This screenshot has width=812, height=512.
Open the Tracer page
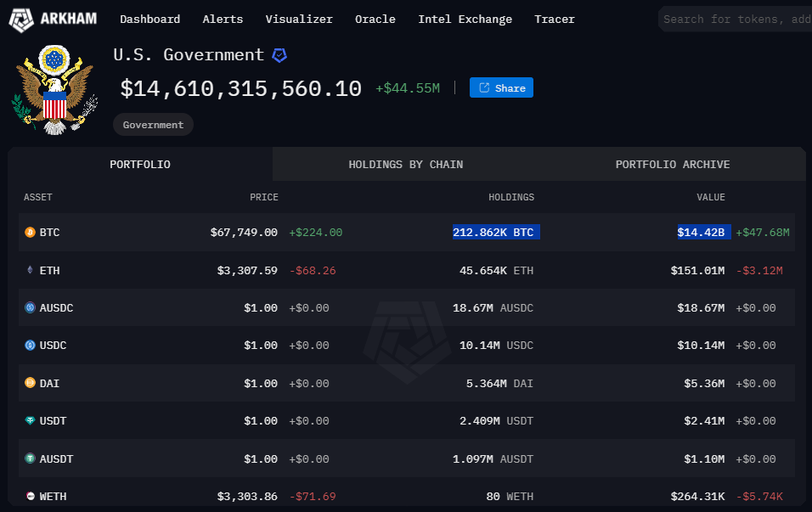(555, 20)
